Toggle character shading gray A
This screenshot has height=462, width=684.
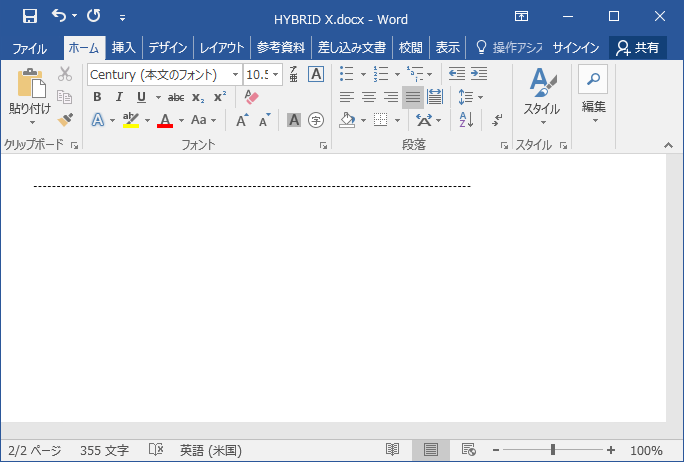[x=294, y=120]
